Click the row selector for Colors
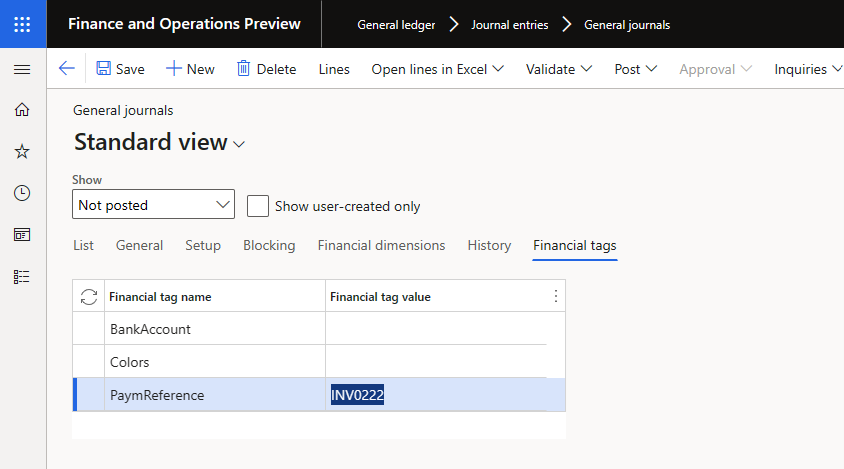 [89, 362]
